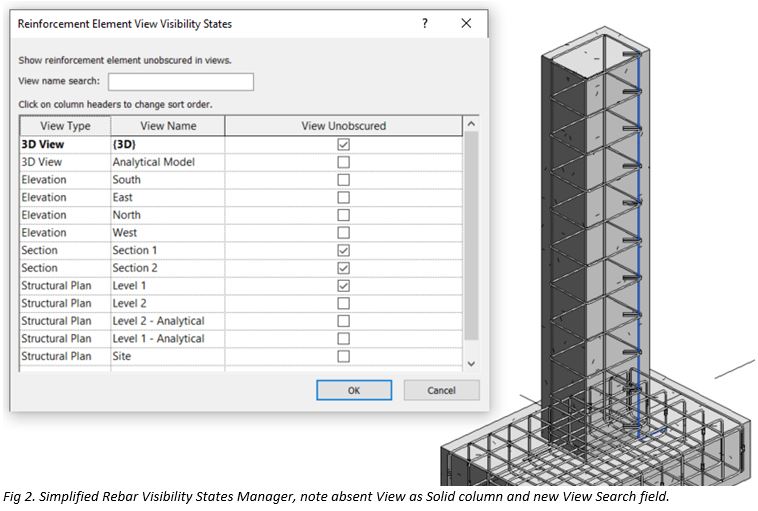Image resolution: width=758 pixels, height=511 pixels.
Task: Click the View name search field
Action: pos(181,82)
